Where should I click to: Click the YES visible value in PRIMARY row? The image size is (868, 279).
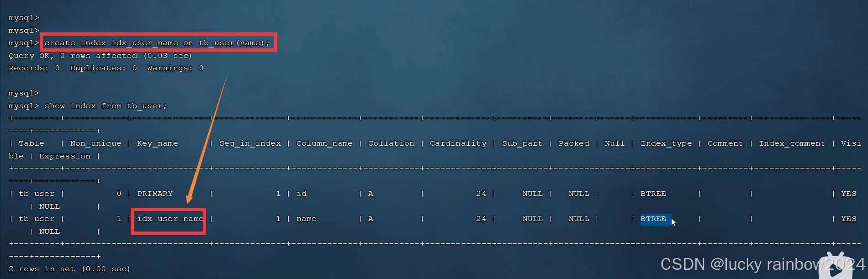click(849, 194)
